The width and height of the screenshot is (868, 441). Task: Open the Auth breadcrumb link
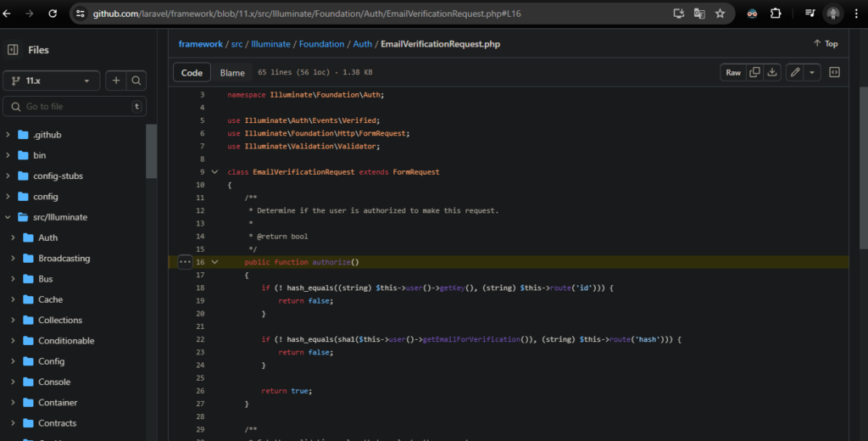[363, 44]
